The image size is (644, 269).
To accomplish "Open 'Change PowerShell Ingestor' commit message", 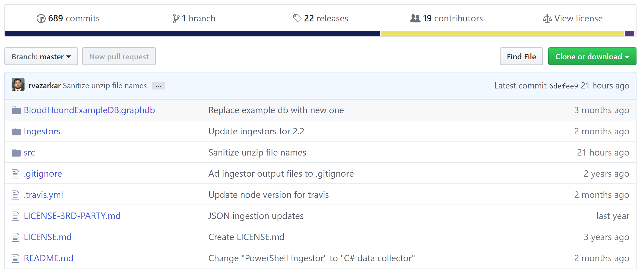I will coord(312,258).
